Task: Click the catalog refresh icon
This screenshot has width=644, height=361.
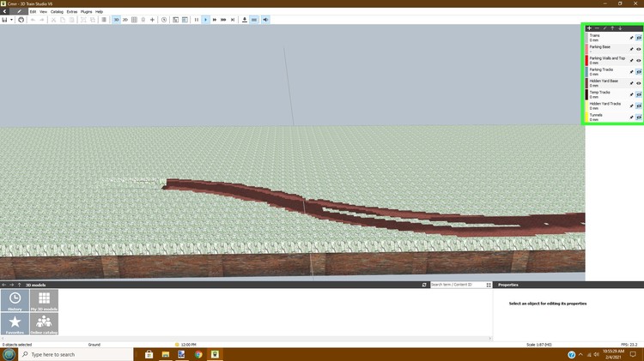Action: pyautogui.click(x=424, y=285)
